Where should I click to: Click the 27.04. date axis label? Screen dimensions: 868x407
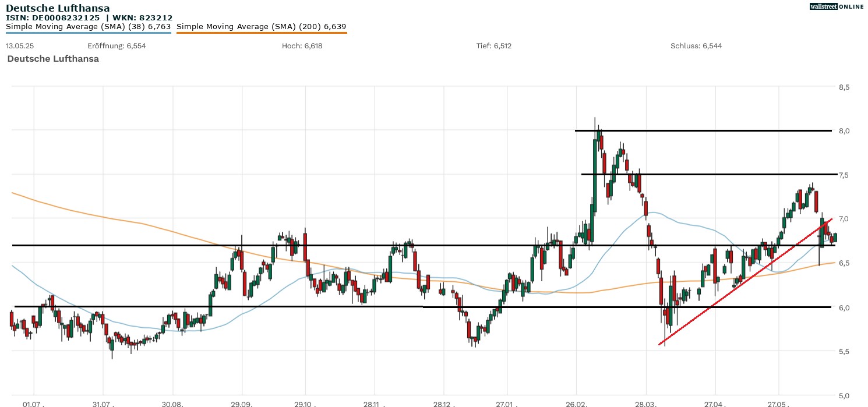(x=714, y=403)
